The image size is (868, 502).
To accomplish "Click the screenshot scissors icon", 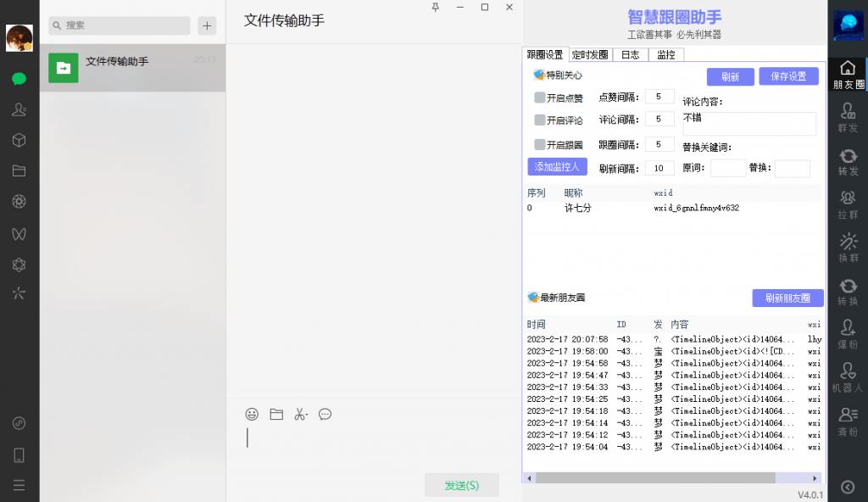I will (301, 415).
